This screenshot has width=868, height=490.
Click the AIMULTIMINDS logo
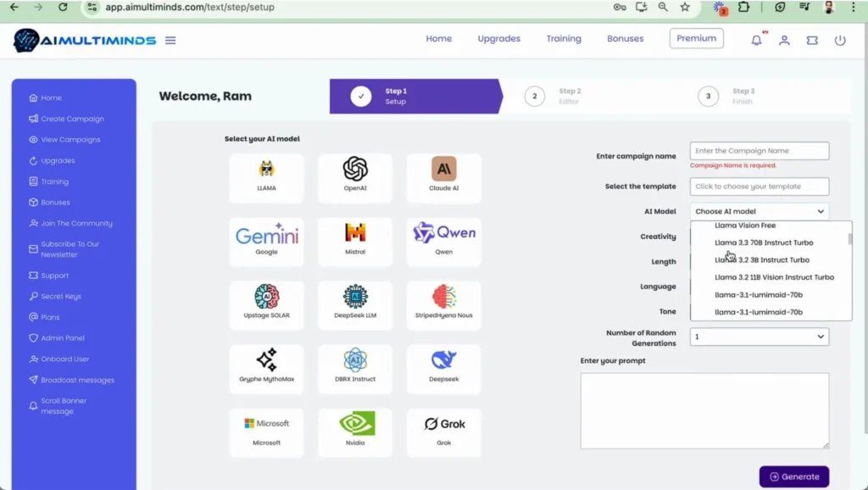(x=85, y=41)
